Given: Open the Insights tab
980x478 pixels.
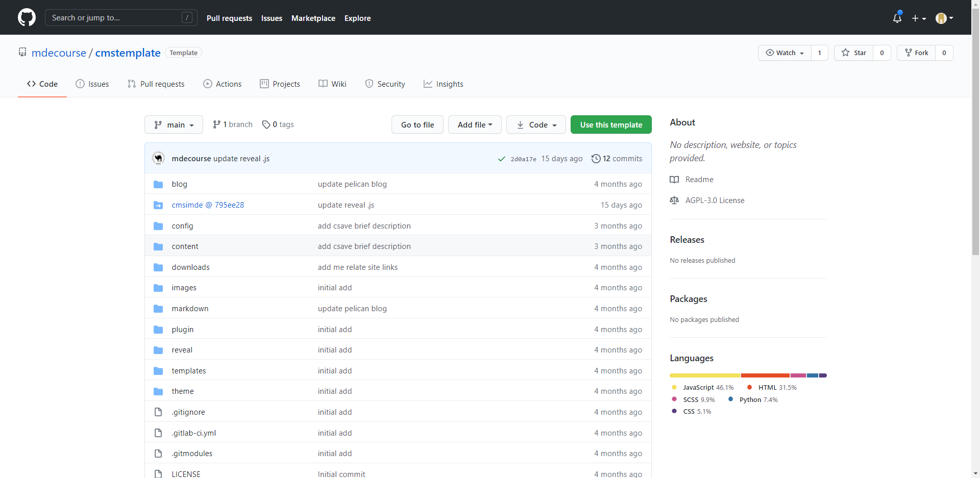Looking at the screenshot, I should pyautogui.click(x=444, y=84).
